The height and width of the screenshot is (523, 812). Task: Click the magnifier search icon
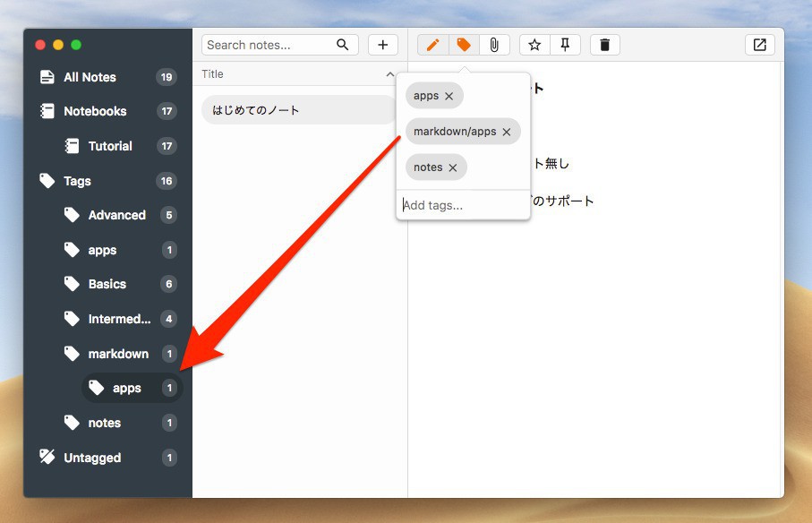point(343,45)
